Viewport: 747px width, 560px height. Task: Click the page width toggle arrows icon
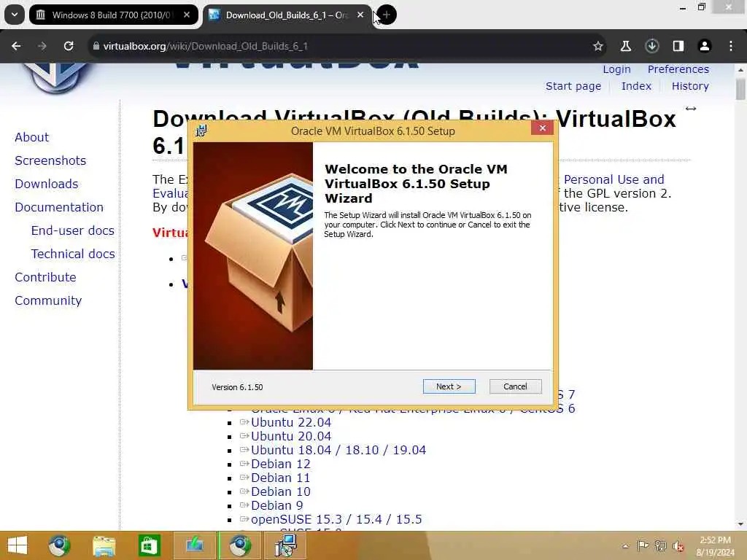691,109
